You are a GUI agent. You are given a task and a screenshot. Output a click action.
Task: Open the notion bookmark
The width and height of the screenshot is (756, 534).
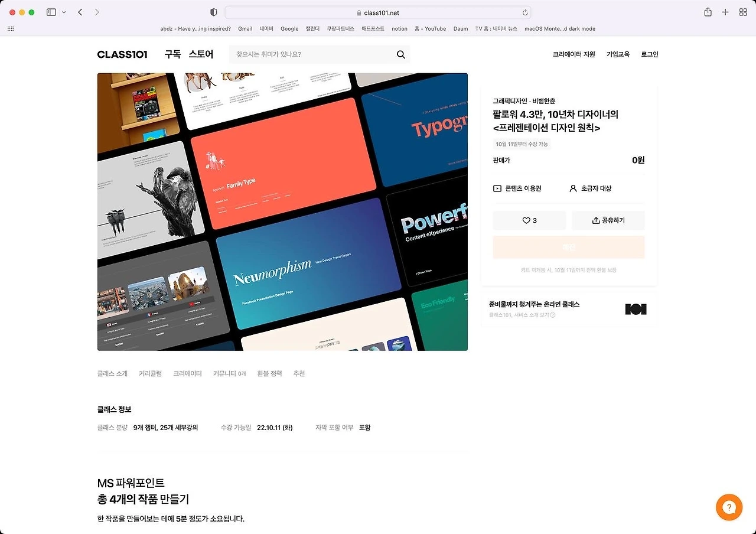(399, 28)
